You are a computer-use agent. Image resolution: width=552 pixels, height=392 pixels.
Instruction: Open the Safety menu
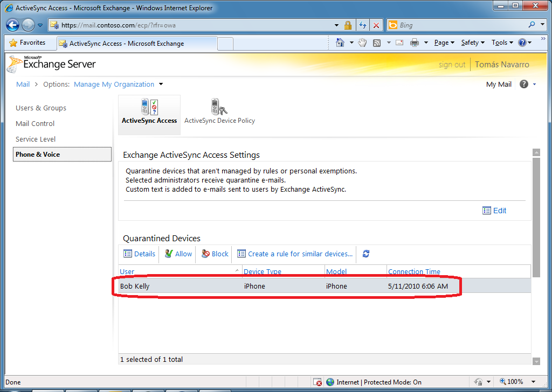point(472,43)
